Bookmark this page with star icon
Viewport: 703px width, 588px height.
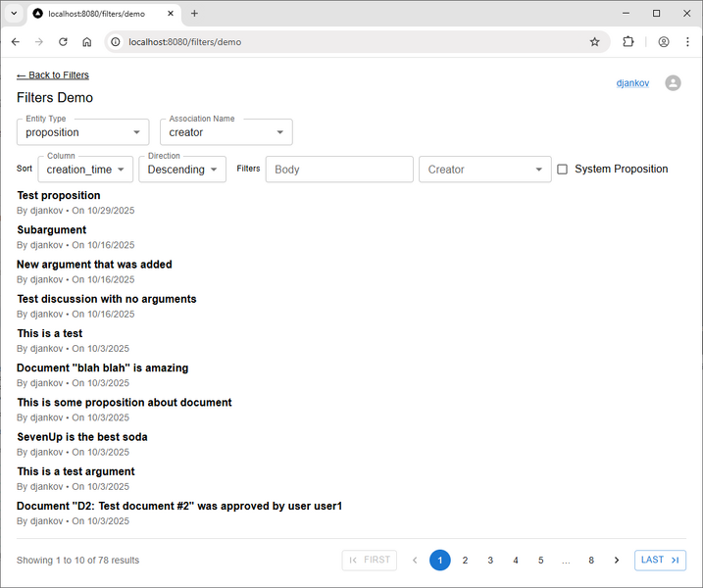[594, 42]
